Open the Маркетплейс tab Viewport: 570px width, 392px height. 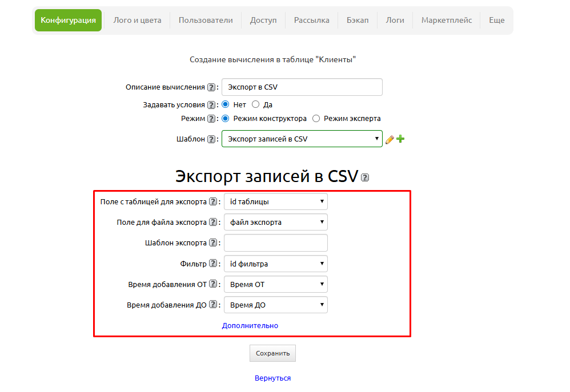coord(446,20)
